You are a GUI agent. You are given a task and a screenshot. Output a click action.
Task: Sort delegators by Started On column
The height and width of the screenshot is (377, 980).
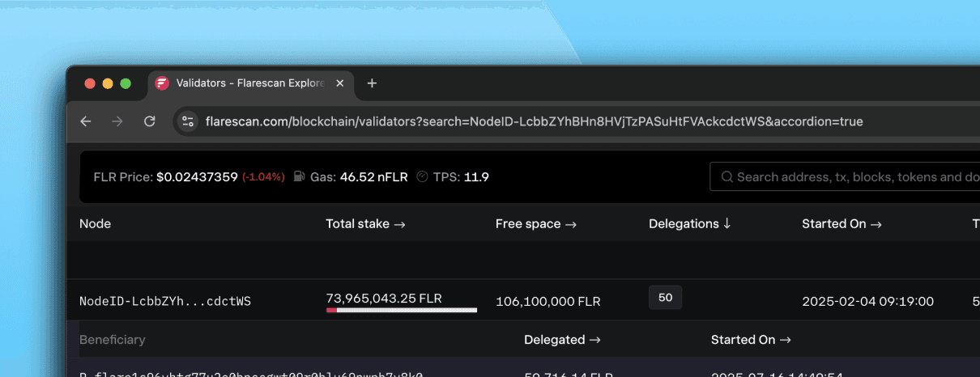[751, 340]
